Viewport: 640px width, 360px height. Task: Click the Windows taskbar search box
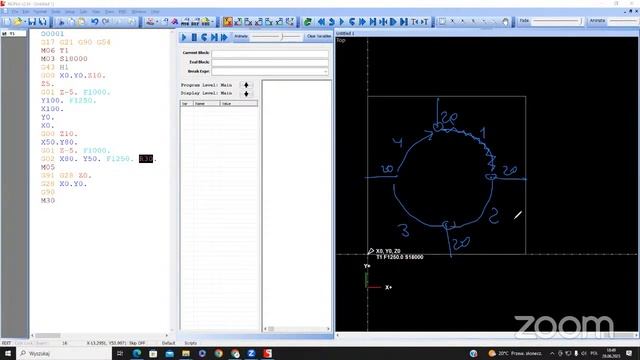point(64,353)
